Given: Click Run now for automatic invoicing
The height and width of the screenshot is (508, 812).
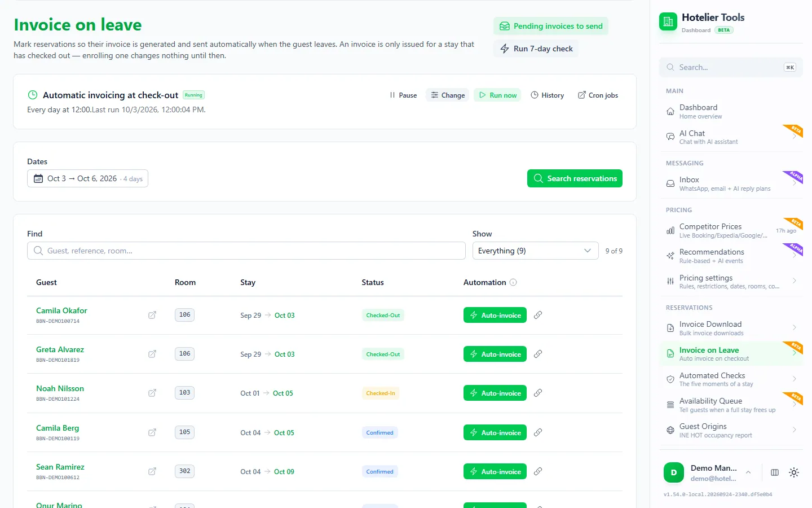Looking at the screenshot, I should (497, 95).
